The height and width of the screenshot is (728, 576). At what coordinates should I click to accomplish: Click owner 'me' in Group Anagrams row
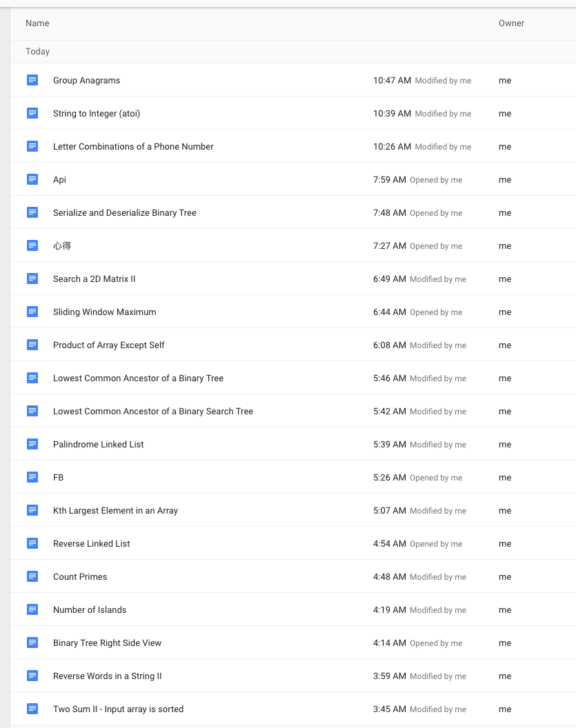pyautogui.click(x=505, y=81)
